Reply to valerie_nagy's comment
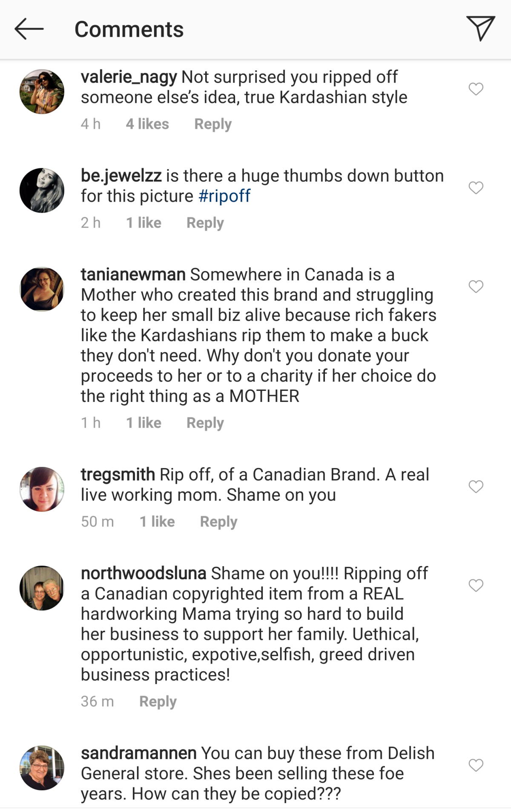Viewport: 511px width, 812px height. [212, 124]
